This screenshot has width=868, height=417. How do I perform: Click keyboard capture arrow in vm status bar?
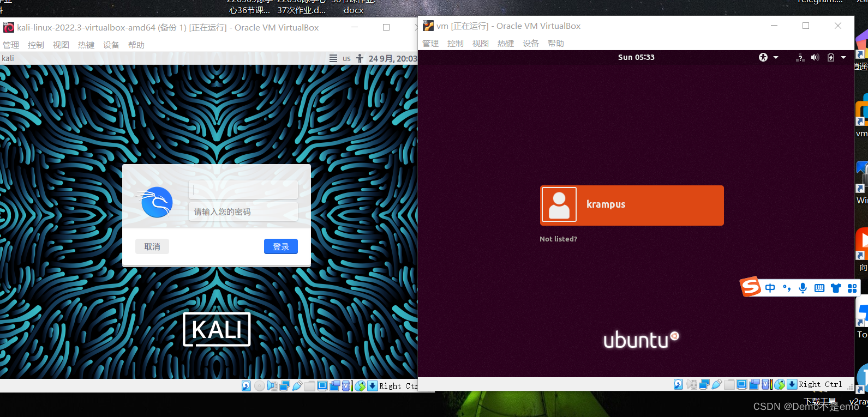[x=792, y=384]
